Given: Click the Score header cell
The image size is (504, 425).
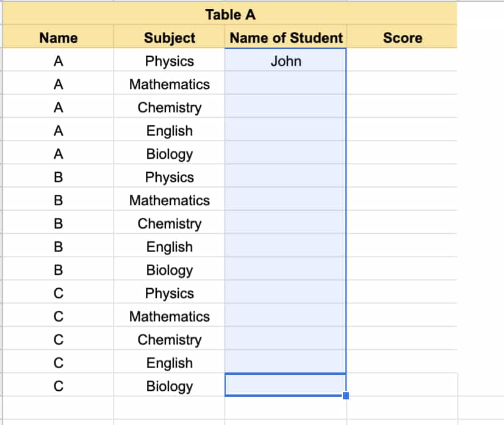Looking at the screenshot, I should [402, 37].
